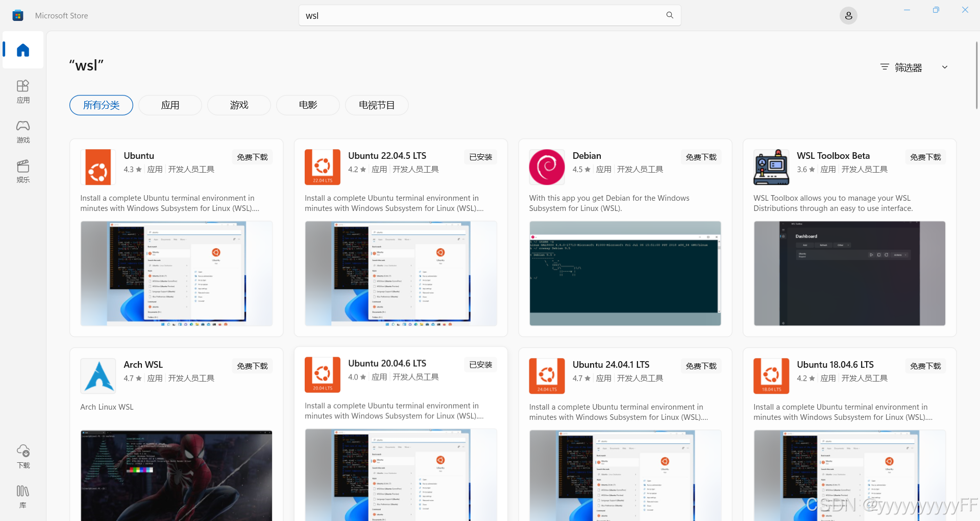Click the Ubuntu 20.04.6 LTS app icon
The width and height of the screenshot is (980, 521).
point(323,374)
